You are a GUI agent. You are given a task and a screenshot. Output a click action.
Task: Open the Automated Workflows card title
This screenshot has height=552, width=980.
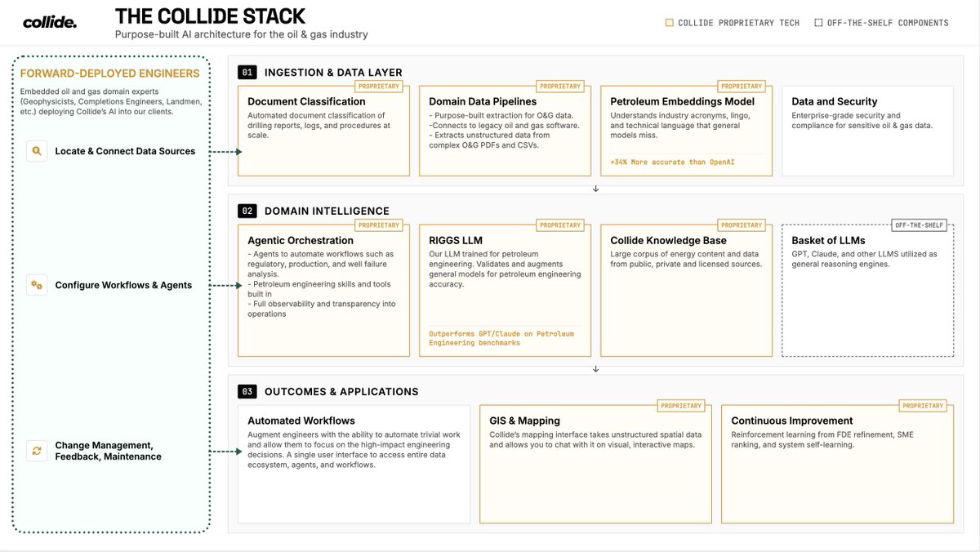coord(301,421)
